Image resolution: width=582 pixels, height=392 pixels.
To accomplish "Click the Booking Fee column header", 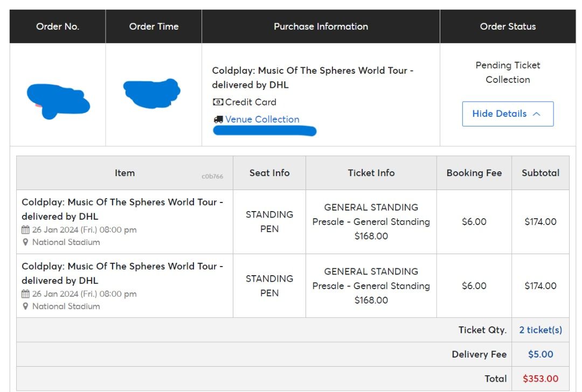I will pos(474,173).
